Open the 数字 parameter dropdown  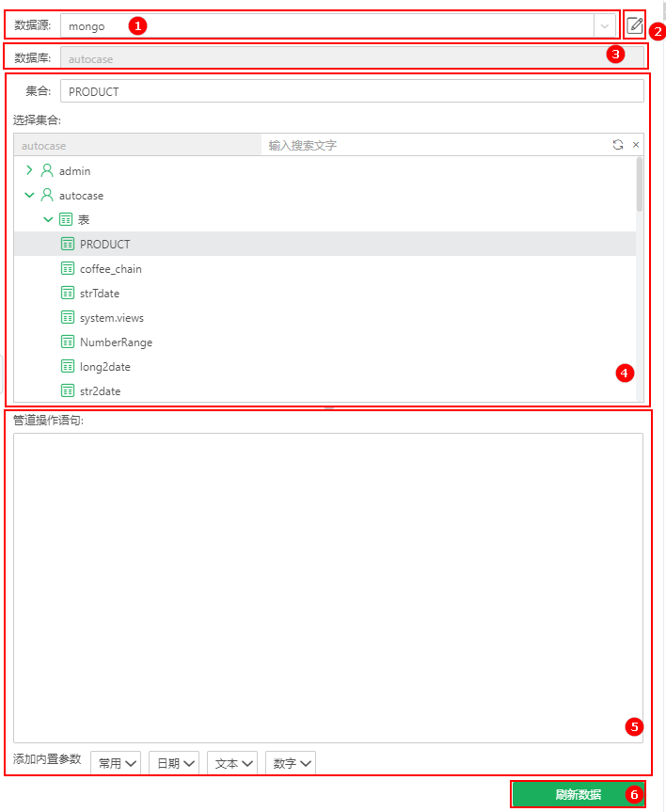point(291,763)
